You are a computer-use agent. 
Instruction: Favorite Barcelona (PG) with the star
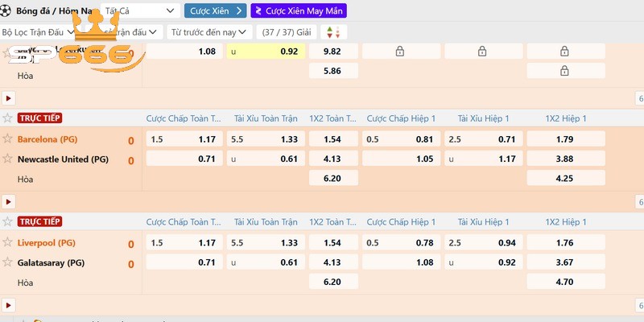click(x=9, y=139)
